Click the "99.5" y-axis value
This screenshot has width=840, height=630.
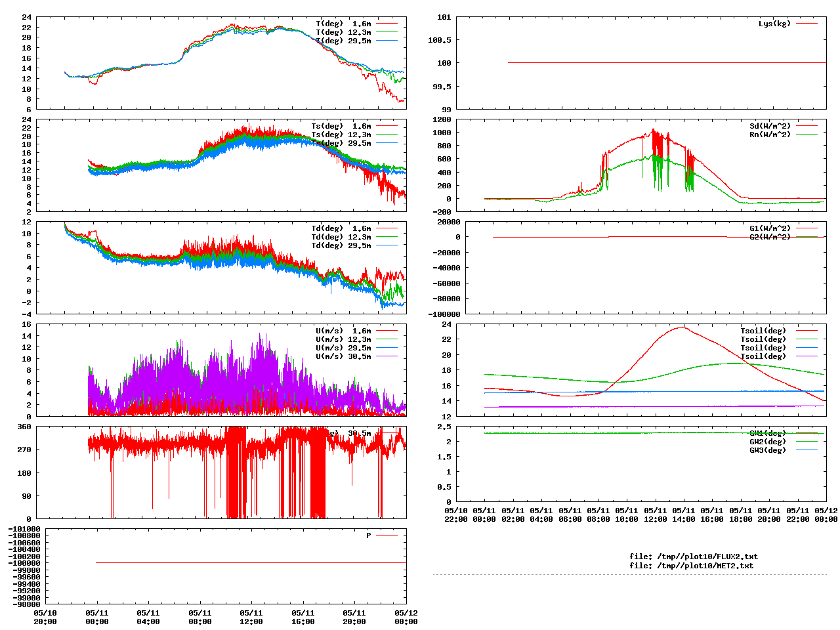[442, 86]
